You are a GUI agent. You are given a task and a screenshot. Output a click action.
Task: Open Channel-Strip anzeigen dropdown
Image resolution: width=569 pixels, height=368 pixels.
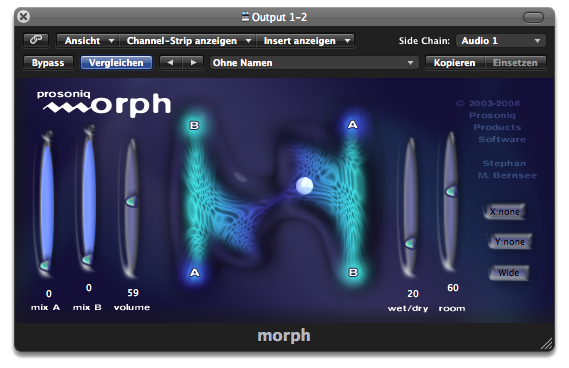pyautogui.click(x=187, y=41)
